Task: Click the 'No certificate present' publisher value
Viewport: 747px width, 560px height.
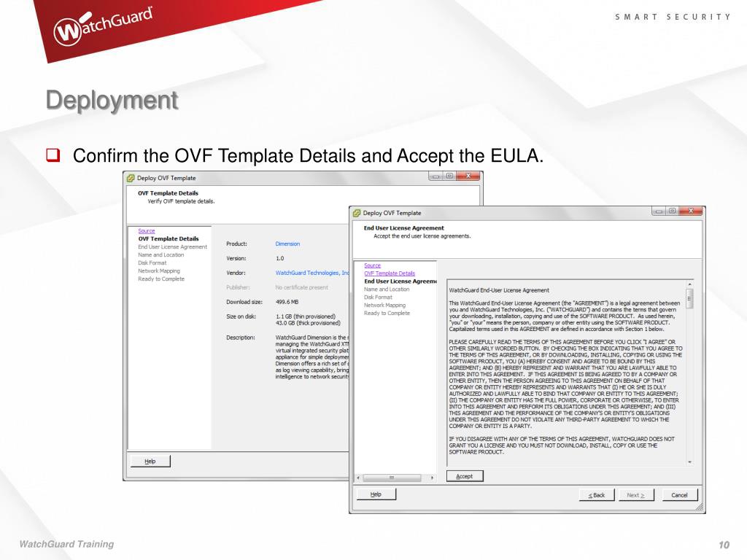Action: 301,287
